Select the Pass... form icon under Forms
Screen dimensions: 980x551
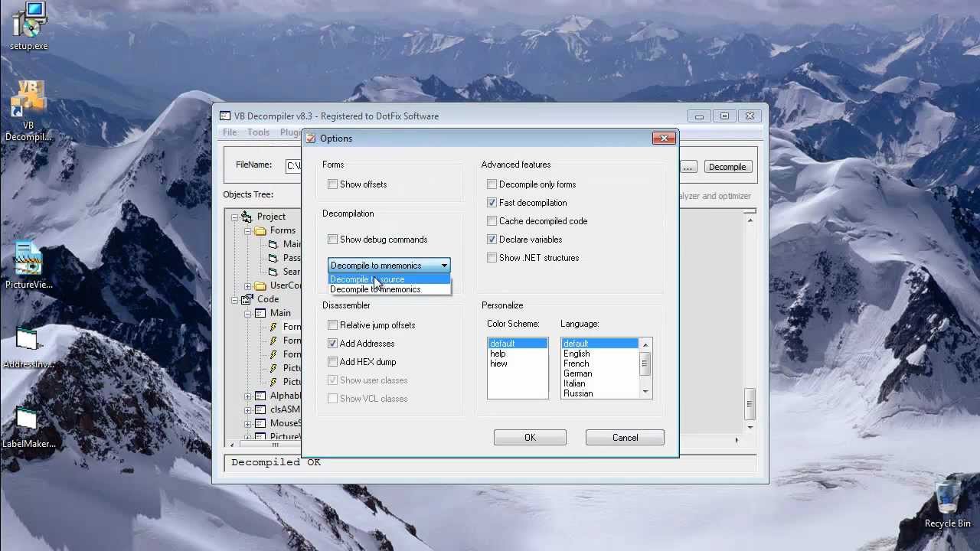click(273, 258)
